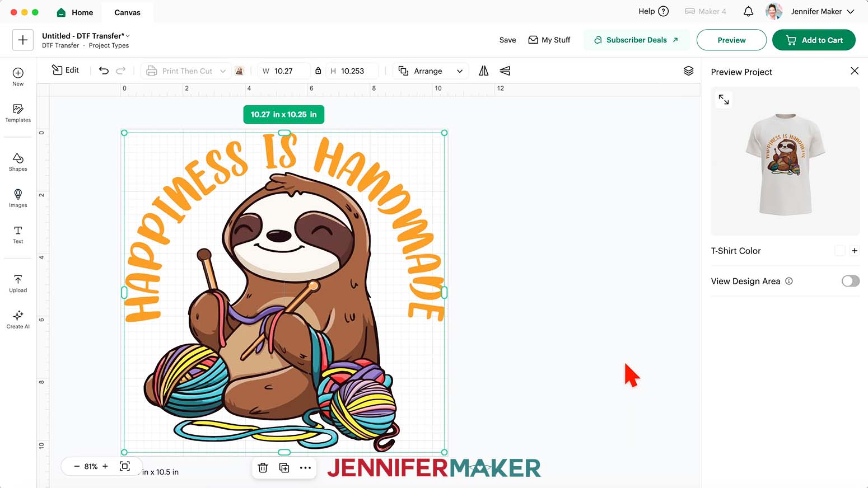Expand the project title dropdown

coord(128,36)
